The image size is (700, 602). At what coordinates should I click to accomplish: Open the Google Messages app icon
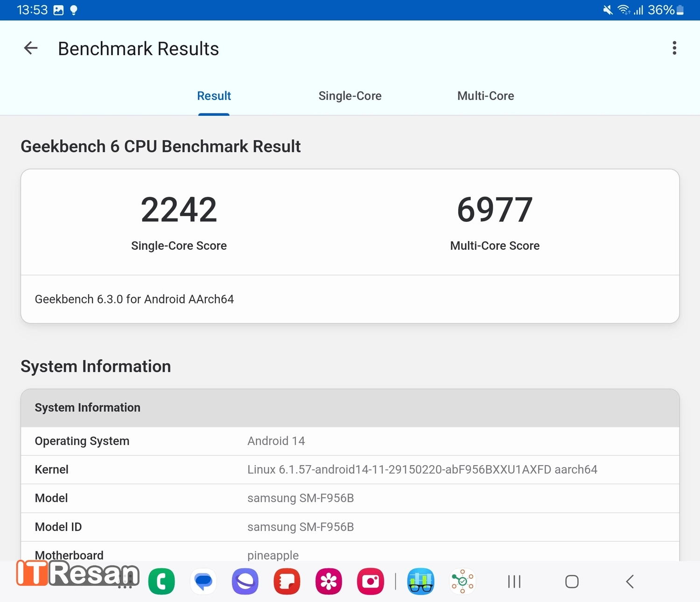coord(203,581)
